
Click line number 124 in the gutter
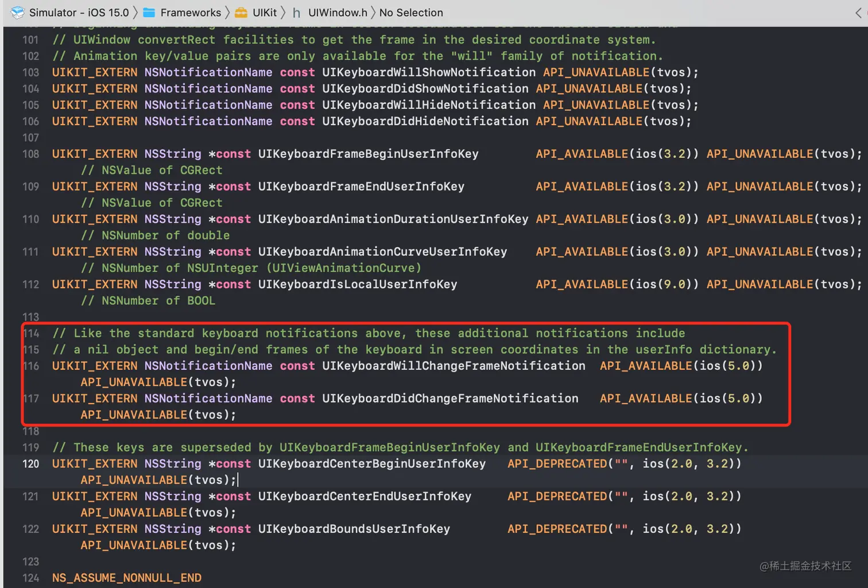pos(30,578)
